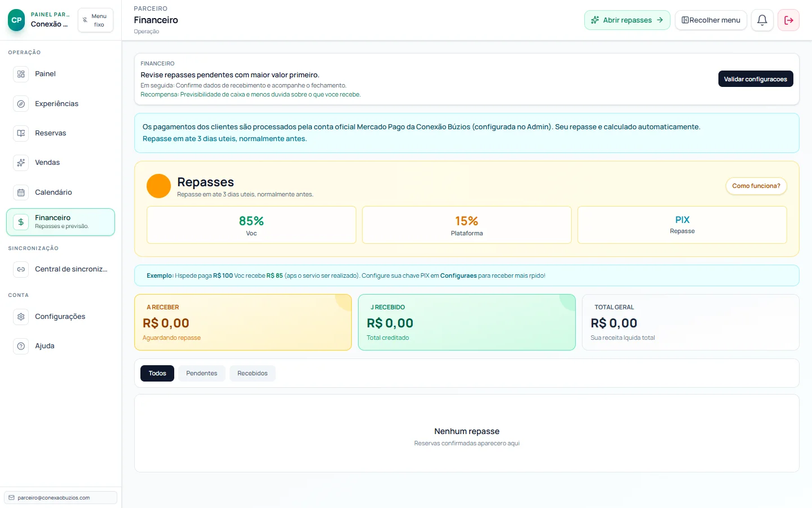Open Calendário via the calendar icon
Screen dimensions: 812x508
(x=21, y=192)
